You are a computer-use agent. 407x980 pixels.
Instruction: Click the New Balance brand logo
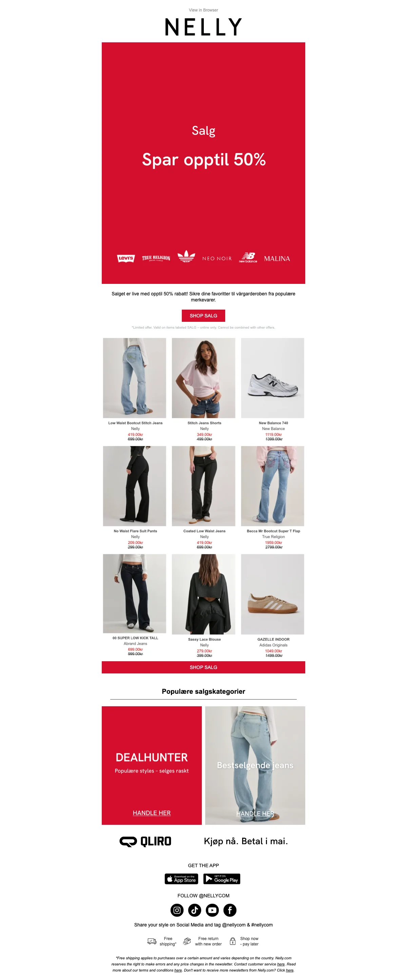click(248, 257)
